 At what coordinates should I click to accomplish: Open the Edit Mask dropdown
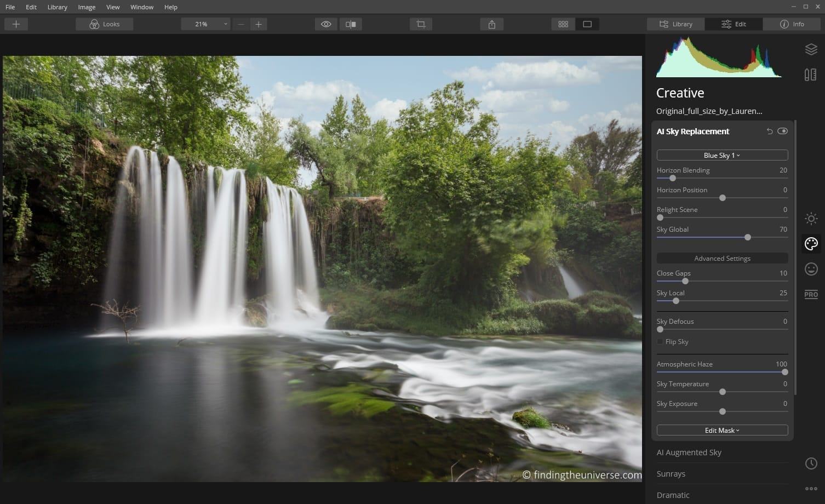(722, 430)
